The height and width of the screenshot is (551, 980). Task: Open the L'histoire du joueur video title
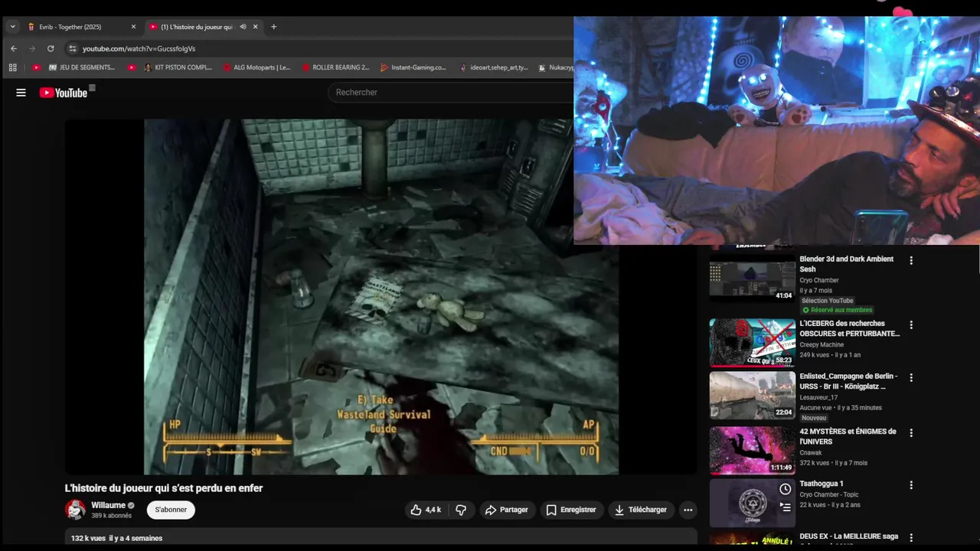(164, 488)
